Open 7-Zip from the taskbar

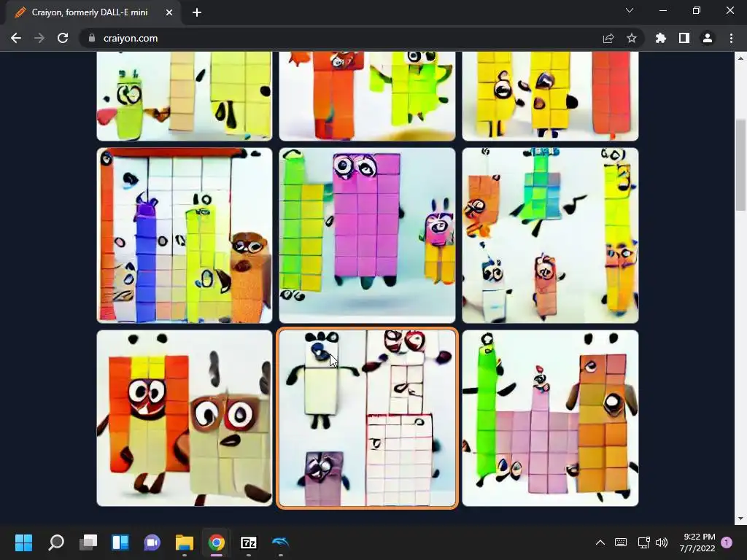click(249, 542)
